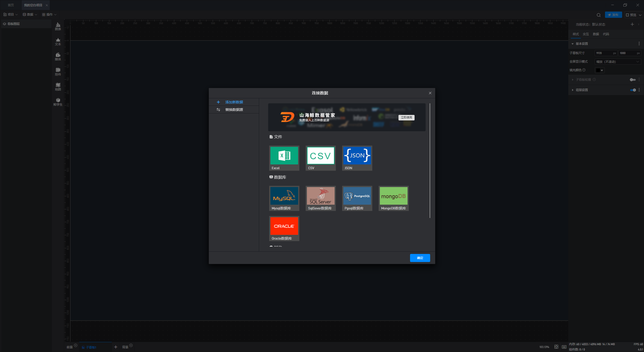Image resolution: width=644 pixels, height=352 pixels.
Task: Open the chart components panel
Action: [x=58, y=26]
